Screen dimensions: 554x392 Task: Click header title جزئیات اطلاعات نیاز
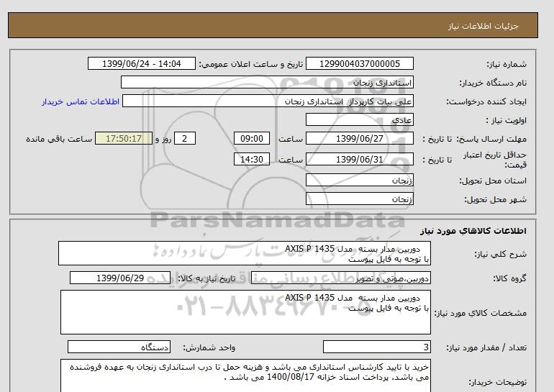coord(483,26)
